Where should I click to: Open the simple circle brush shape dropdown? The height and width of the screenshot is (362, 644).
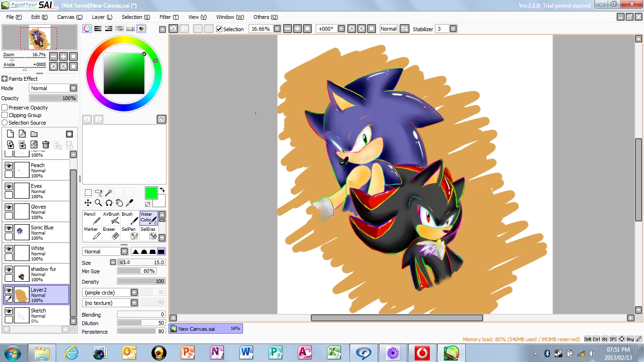click(x=134, y=293)
